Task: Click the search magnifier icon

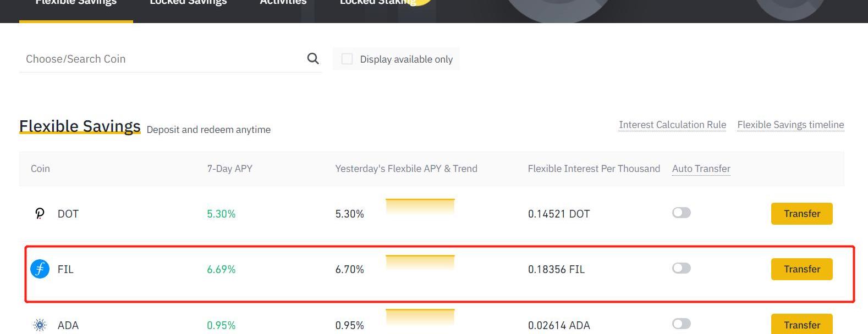Action: [x=313, y=59]
